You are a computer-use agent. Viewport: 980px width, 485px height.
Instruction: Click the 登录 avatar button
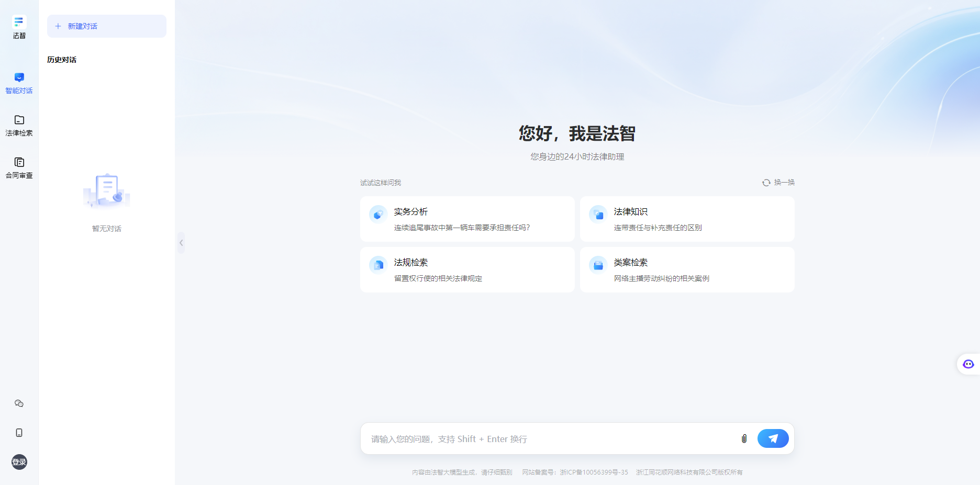pos(19,462)
